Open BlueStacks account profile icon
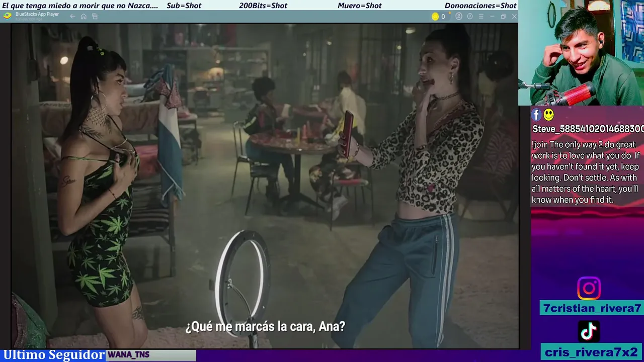Image resolution: width=644 pixels, height=362 pixels. (x=459, y=17)
